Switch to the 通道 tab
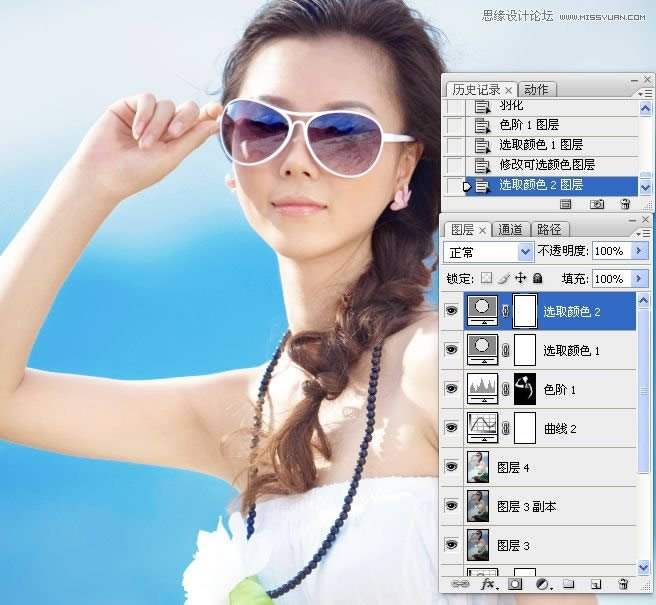The image size is (656, 605). (x=510, y=229)
